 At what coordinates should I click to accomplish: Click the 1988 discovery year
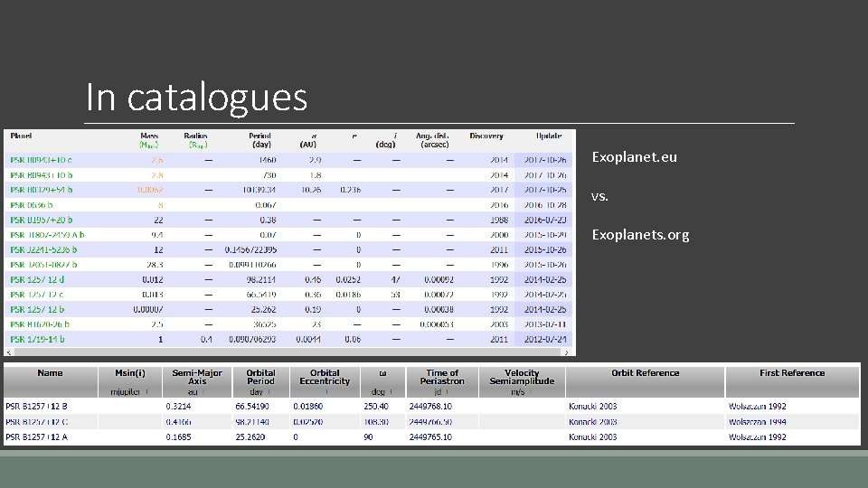click(x=499, y=220)
